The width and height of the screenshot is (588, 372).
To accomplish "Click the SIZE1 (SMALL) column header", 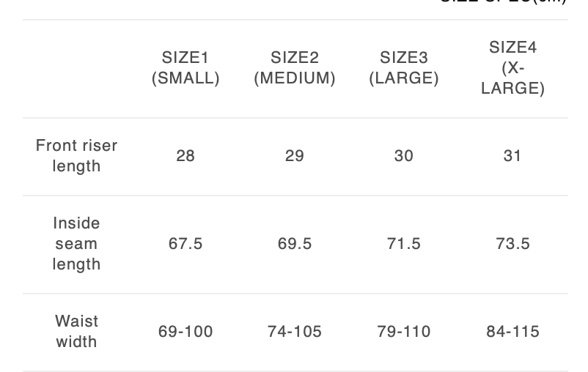I will pyautogui.click(x=185, y=68).
